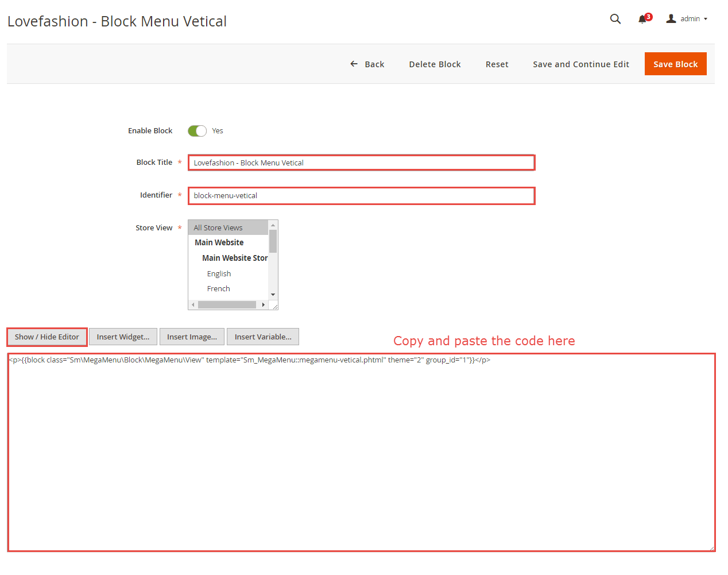Click the notification count badge
This screenshot has width=728, height=575.
(x=648, y=17)
